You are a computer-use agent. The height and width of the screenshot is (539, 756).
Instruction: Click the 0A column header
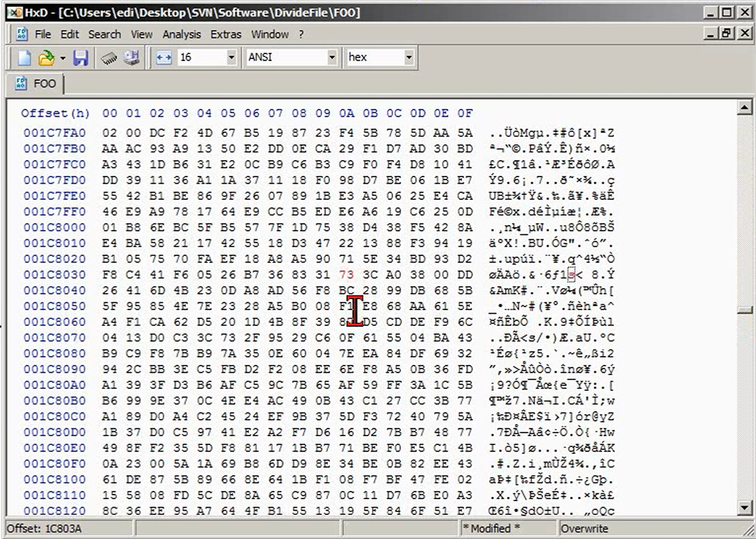(347, 113)
